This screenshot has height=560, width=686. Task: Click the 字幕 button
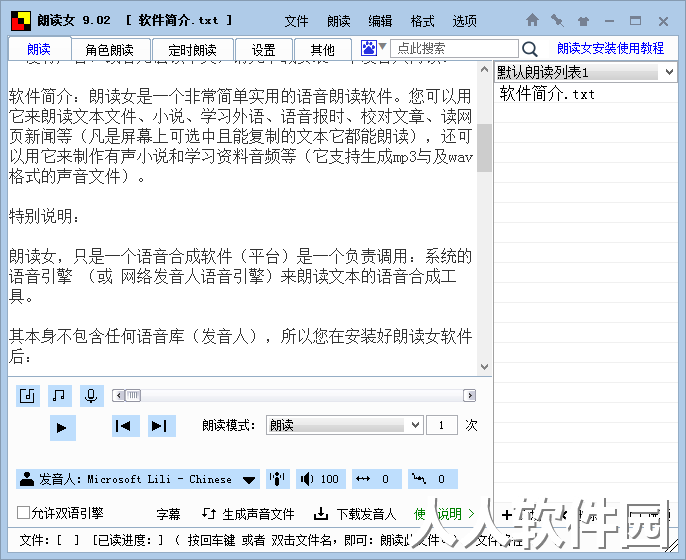point(168,514)
